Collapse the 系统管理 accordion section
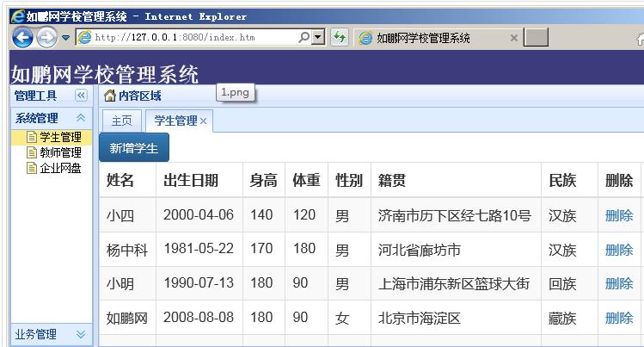This screenshot has width=644, height=347. click(81, 118)
